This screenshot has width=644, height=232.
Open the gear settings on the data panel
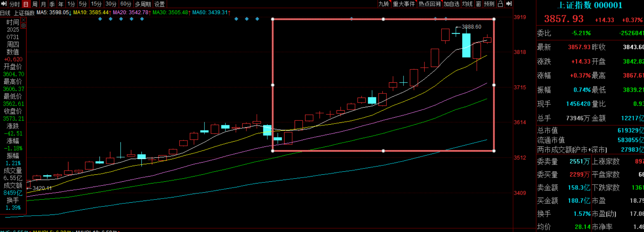pyautogui.click(x=23, y=26)
